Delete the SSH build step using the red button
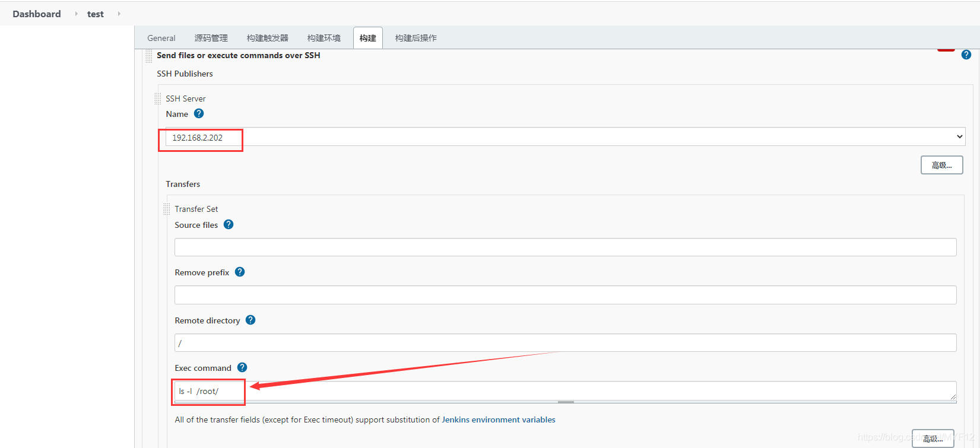This screenshot has width=980, height=448. coord(946,50)
